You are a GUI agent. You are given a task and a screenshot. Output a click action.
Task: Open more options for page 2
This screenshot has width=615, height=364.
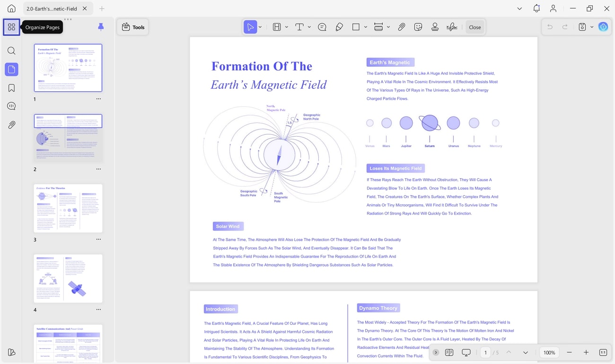tap(98, 169)
